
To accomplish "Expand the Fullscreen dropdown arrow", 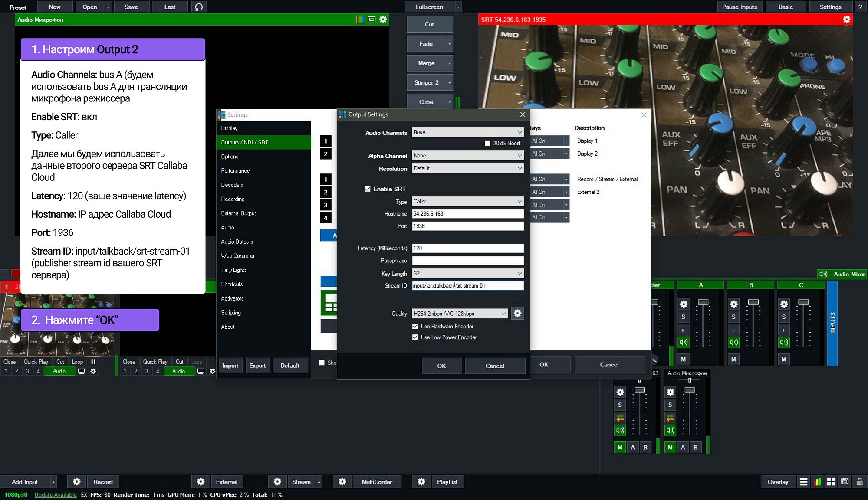I will pos(458,7).
